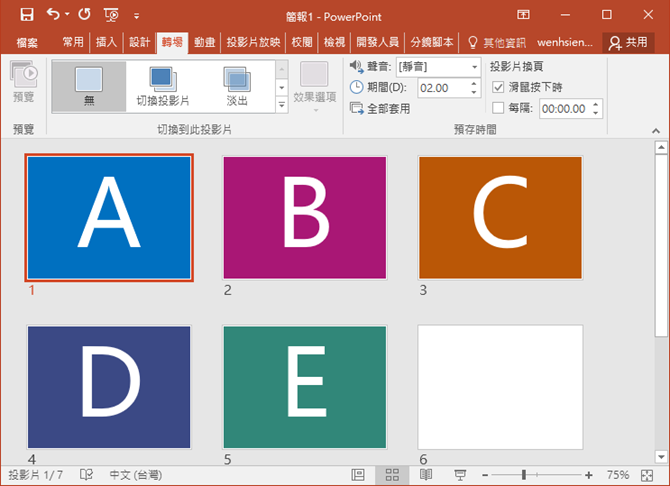Open the 分鏡腳本 tab
The image size is (670, 486).
[x=432, y=42]
